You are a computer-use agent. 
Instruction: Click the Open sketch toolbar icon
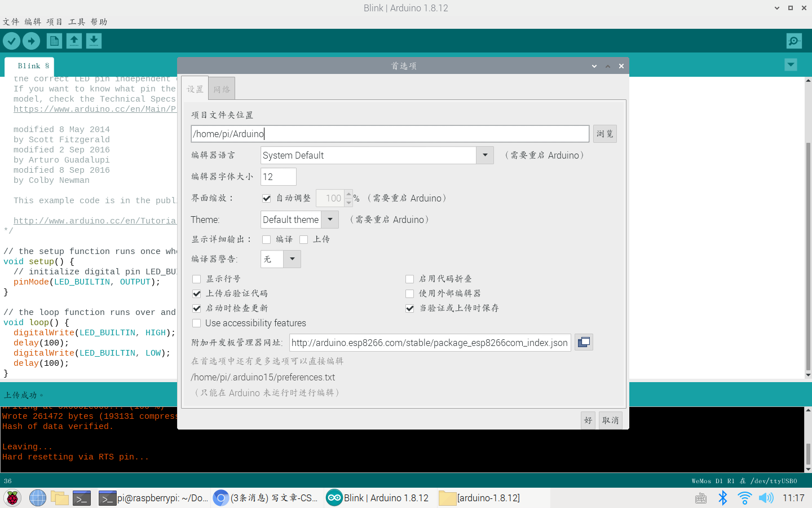click(74, 41)
